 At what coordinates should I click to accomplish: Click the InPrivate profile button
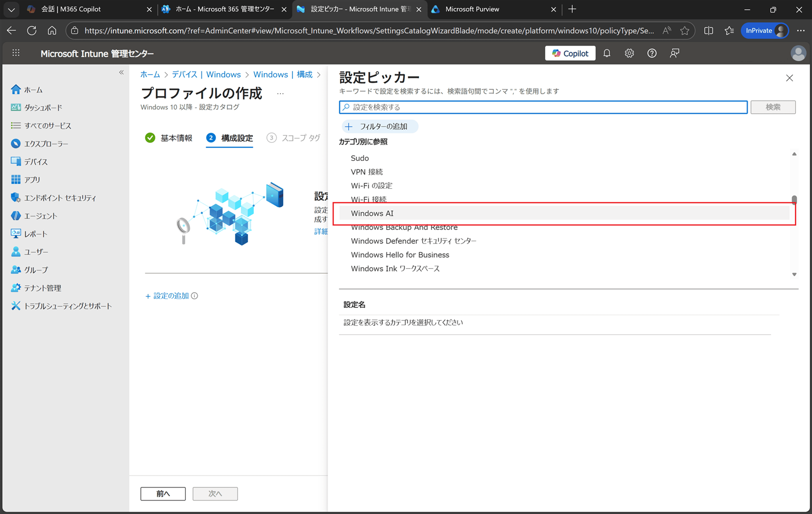(765, 31)
